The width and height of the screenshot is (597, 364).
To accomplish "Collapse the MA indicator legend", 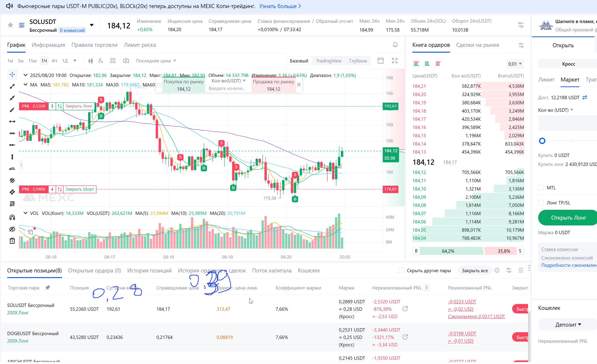I will click(x=25, y=85).
